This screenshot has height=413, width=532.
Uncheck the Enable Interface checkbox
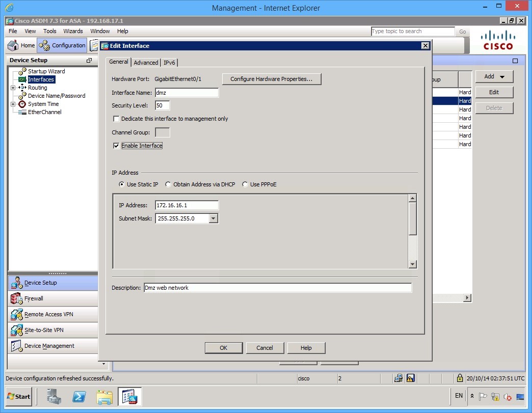(x=116, y=146)
